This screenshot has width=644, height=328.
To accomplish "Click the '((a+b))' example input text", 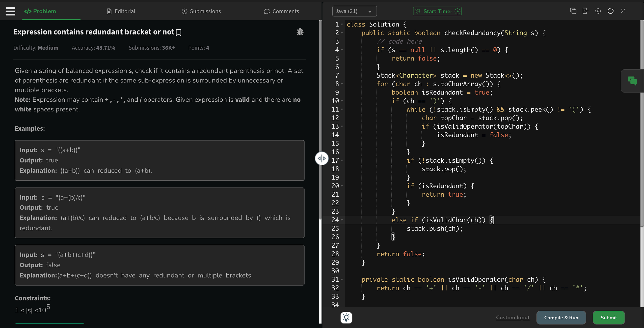I will click(68, 150).
